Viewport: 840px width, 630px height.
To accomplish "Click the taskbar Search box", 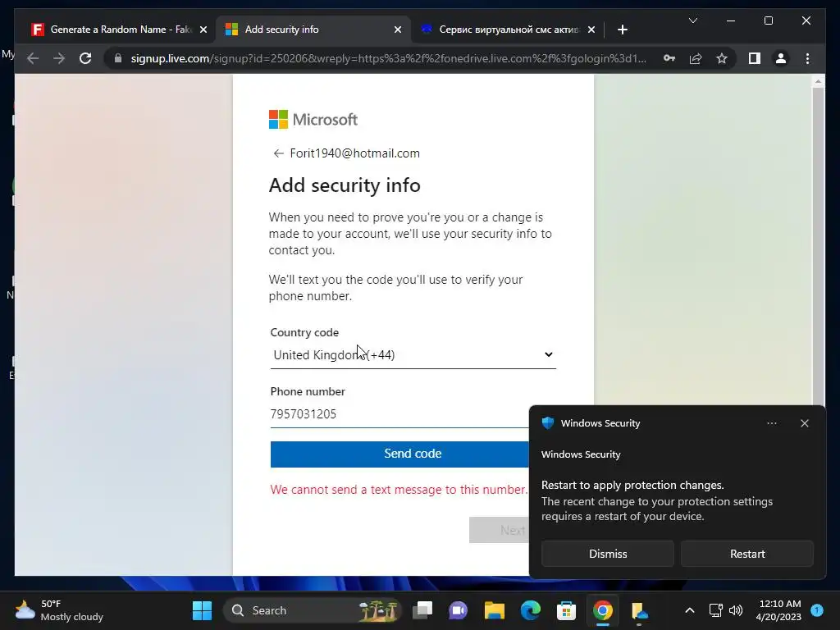I will [312, 610].
